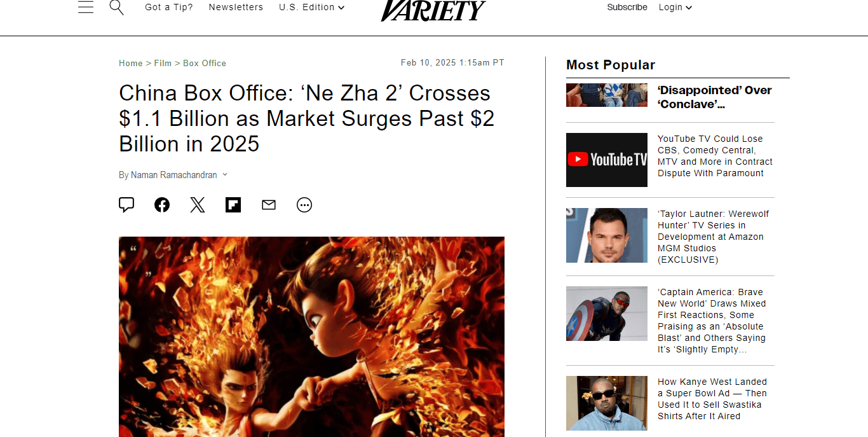
Task: Open the Taylor Lautner Werewolf Hunter headline
Action: coord(714,237)
